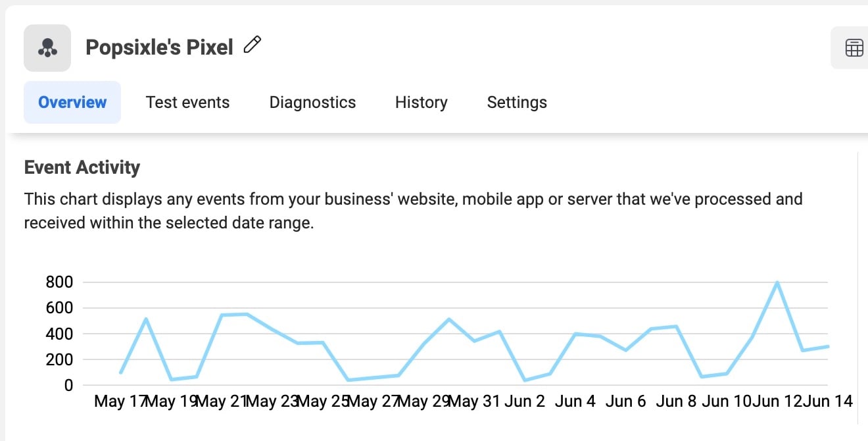Edit the pixel name using the pencil icon

[x=252, y=45]
